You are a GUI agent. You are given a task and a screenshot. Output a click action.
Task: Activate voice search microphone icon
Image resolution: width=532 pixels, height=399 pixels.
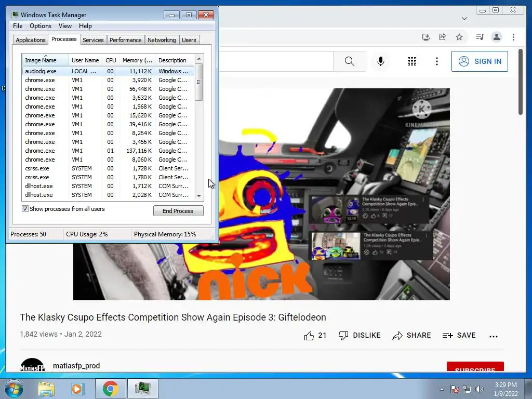click(381, 61)
